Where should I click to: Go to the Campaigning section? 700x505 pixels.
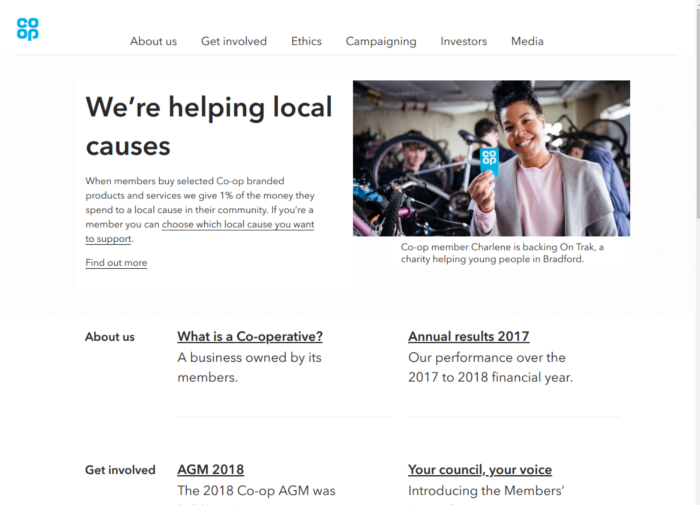point(381,42)
